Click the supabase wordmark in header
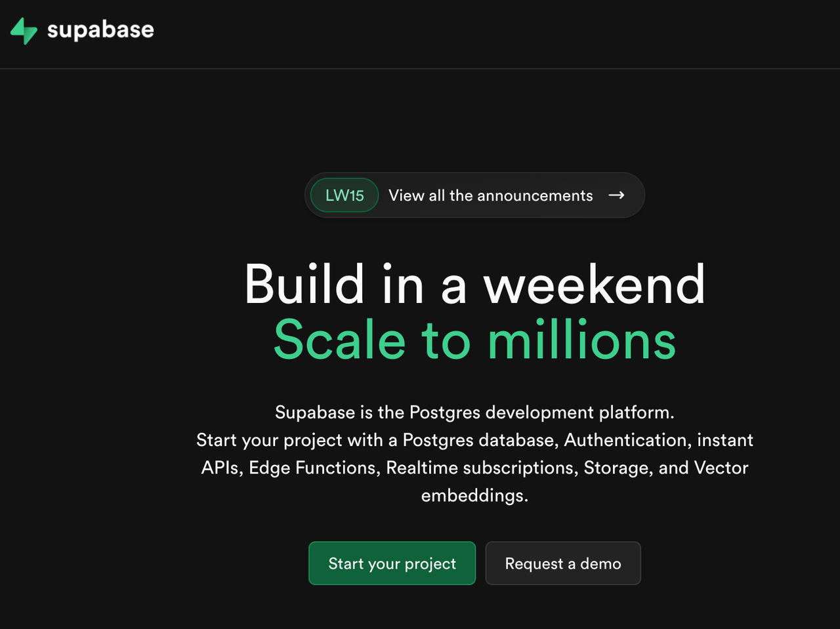Viewport: 840px width, 629px height. point(100,30)
